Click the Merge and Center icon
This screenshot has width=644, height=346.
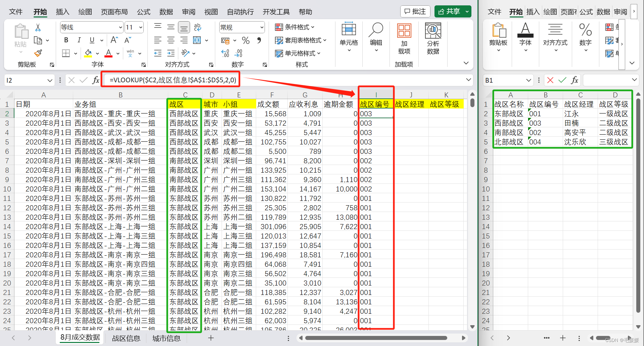point(197,40)
